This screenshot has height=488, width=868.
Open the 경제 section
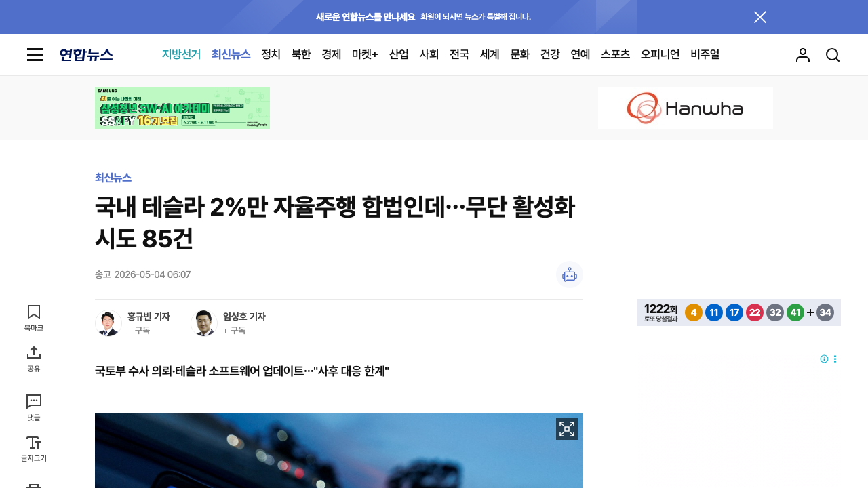[x=332, y=54]
